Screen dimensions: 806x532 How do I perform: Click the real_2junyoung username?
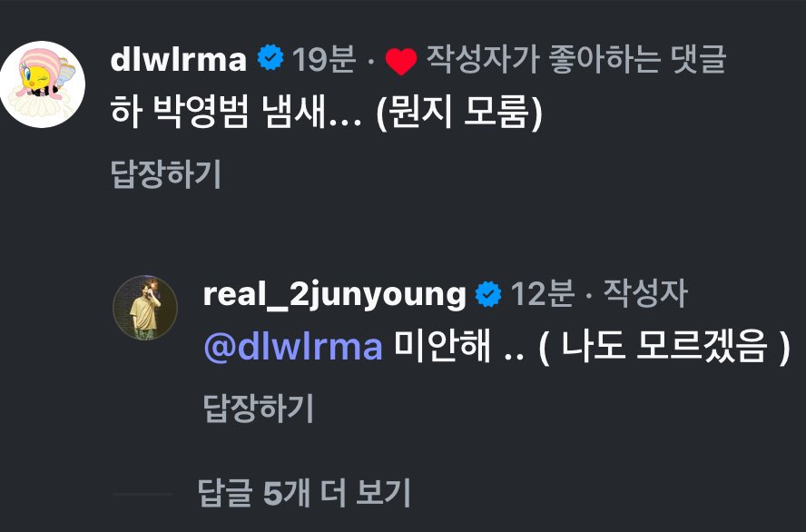click(x=335, y=294)
